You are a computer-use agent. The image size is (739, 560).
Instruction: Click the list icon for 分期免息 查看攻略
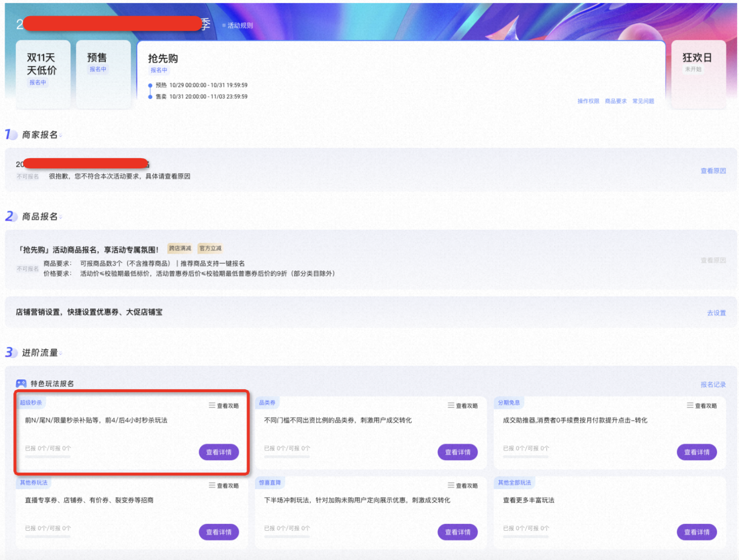point(690,405)
